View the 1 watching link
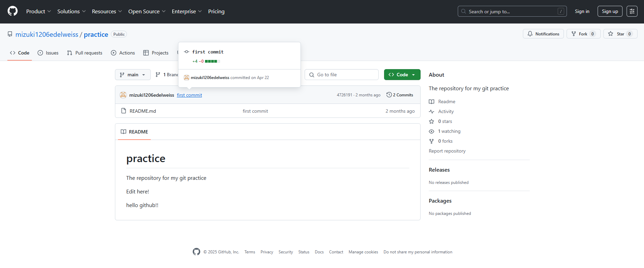Image resolution: width=644 pixels, height=268 pixels. point(449,131)
